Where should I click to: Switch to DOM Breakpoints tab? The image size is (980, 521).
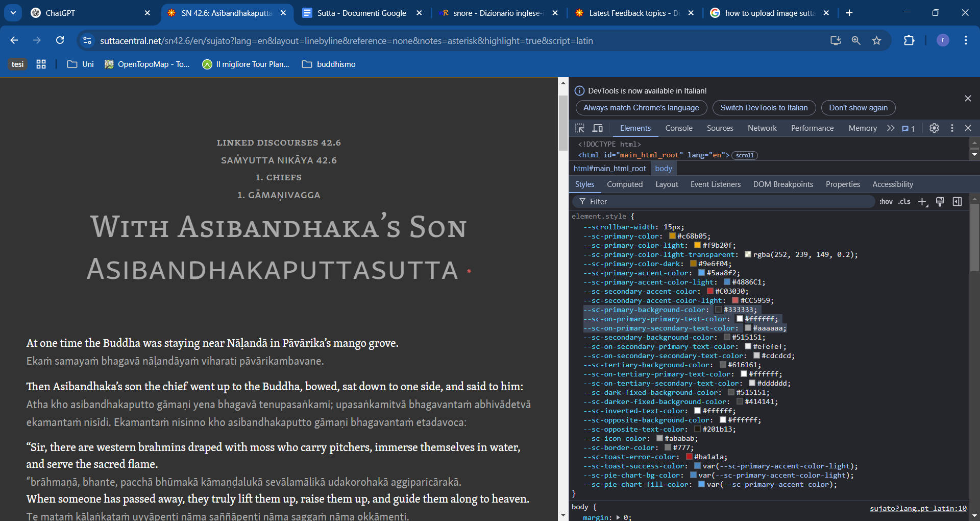point(783,184)
